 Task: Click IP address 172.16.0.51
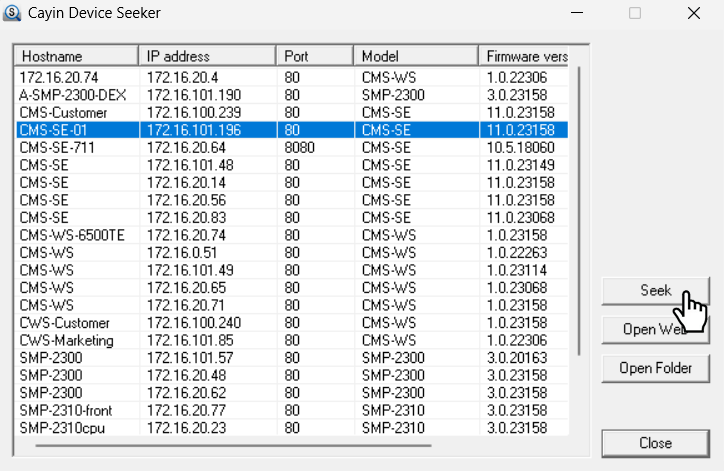point(182,253)
